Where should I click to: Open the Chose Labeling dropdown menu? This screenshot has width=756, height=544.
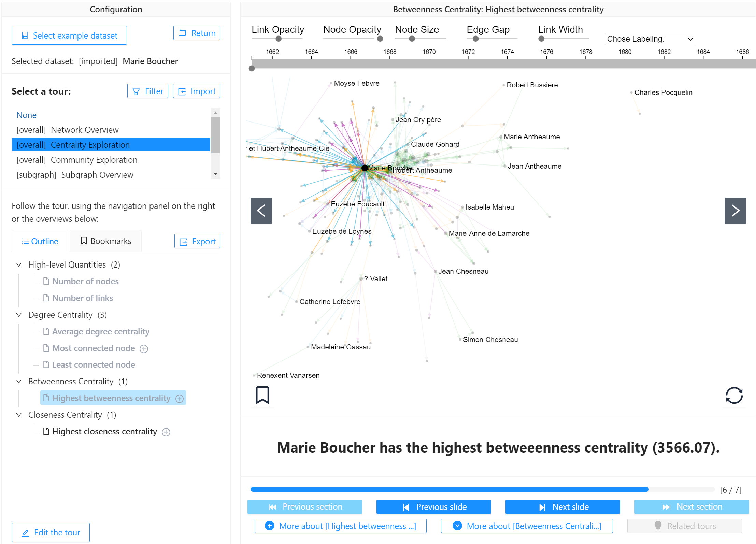tap(649, 38)
